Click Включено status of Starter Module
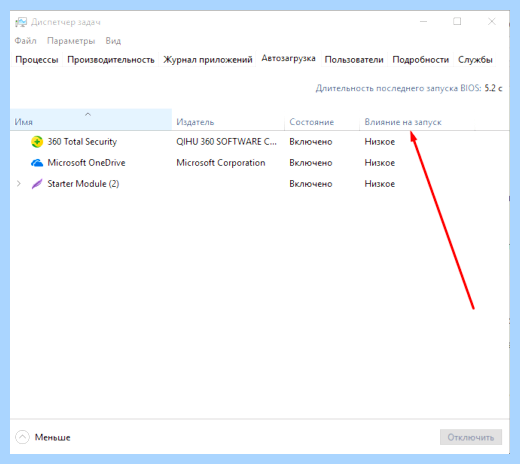The height and width of the screenshot is (464, 520). tap(311, 184)
